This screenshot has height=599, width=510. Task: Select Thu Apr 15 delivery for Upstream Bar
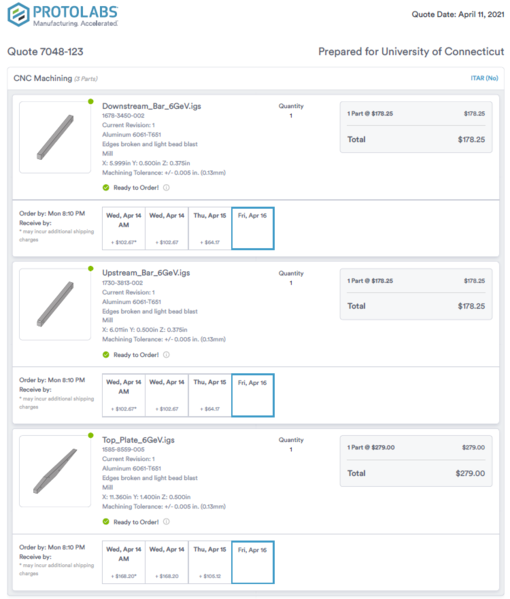tap(210, 395)
